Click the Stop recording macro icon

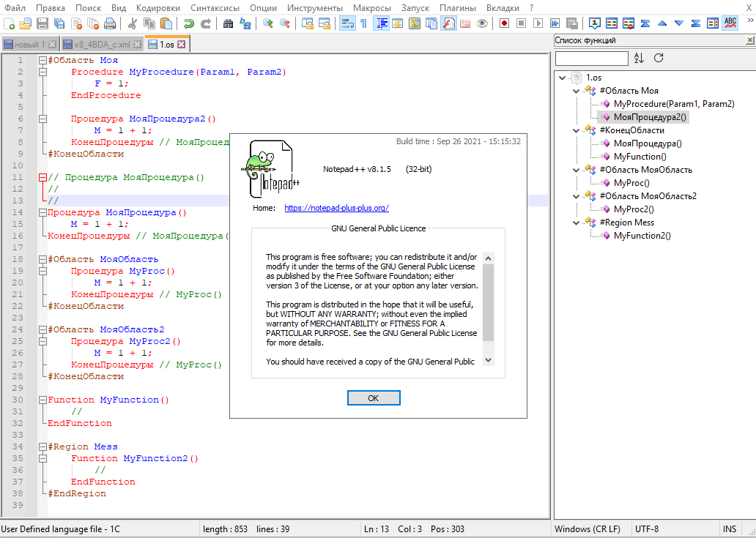click(x=521, y=23)
